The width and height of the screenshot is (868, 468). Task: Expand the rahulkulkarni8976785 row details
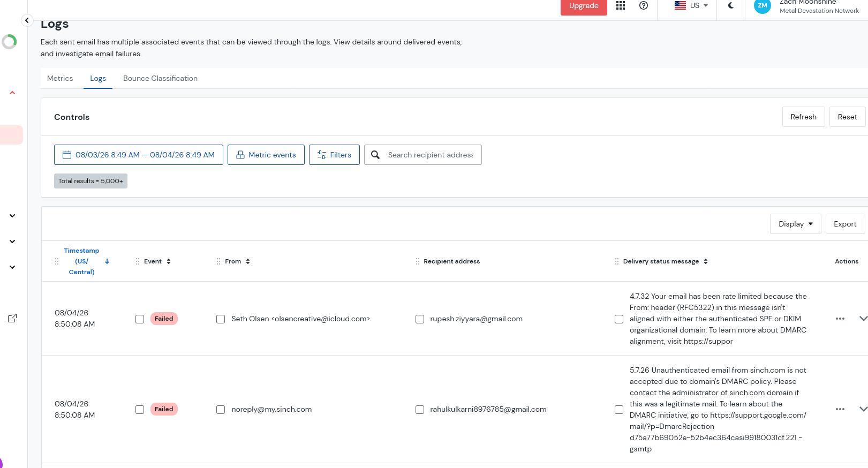pyautogui.click(x=863, y=409)
